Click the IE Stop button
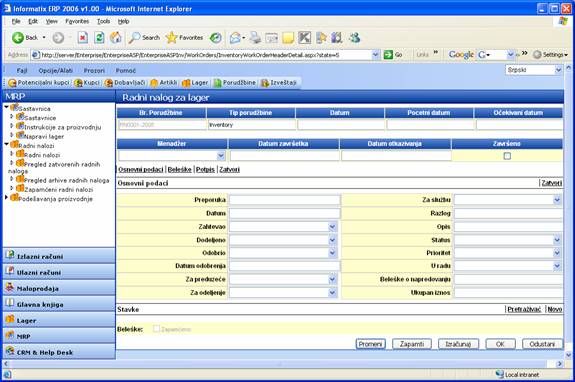The width and height of the screenshot is (575, 382). pyautogui.click(x=83, y=37)
